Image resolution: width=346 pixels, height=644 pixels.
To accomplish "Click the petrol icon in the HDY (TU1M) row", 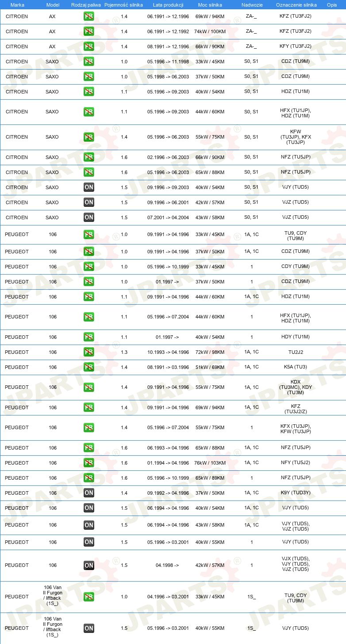I will pos(89,338).
